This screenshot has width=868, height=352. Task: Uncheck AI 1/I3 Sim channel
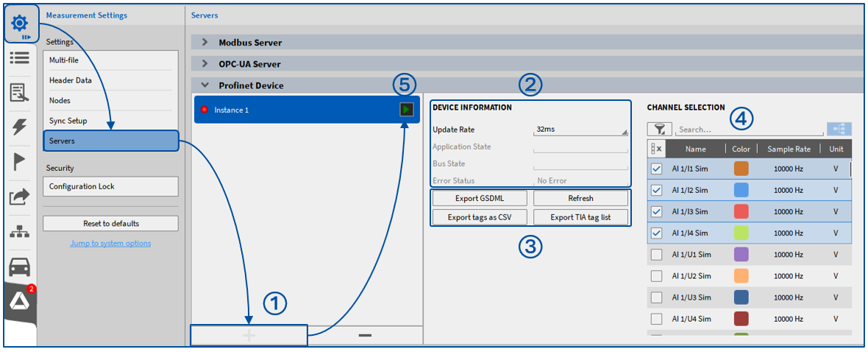click(x=657, y=212)
